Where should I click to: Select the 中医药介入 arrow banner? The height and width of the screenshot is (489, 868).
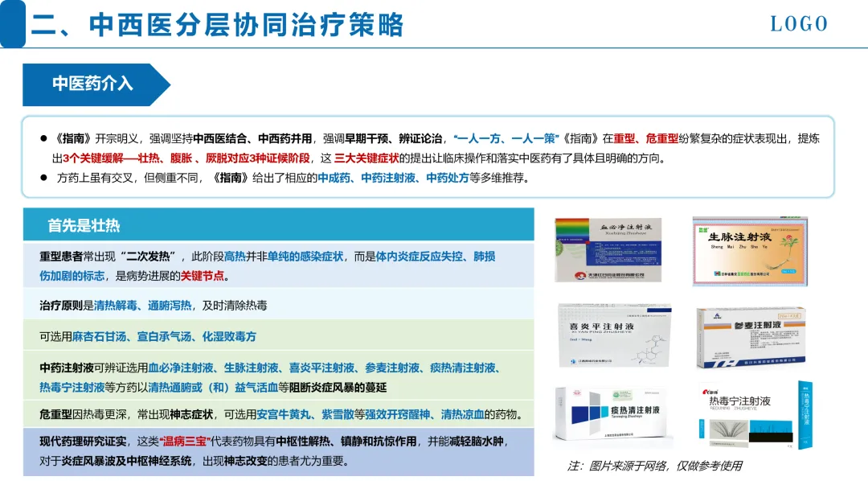click(96, 84)
